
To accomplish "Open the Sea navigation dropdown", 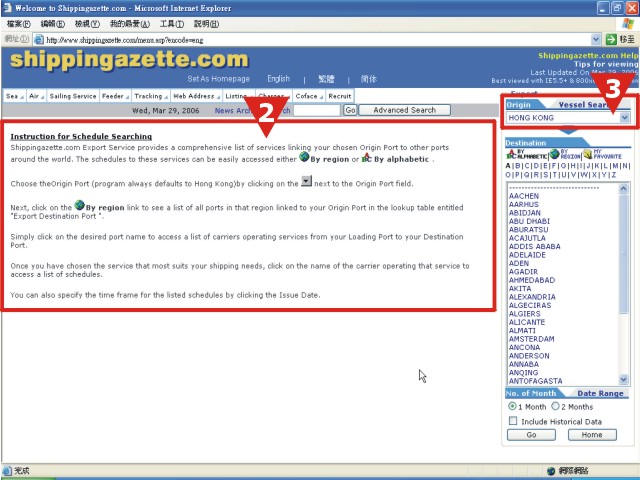I will click(x=15, y=96).
